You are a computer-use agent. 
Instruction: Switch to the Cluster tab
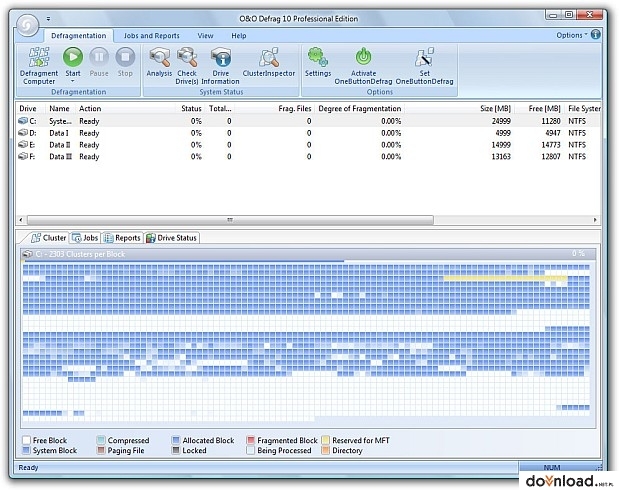coord(49,238)
